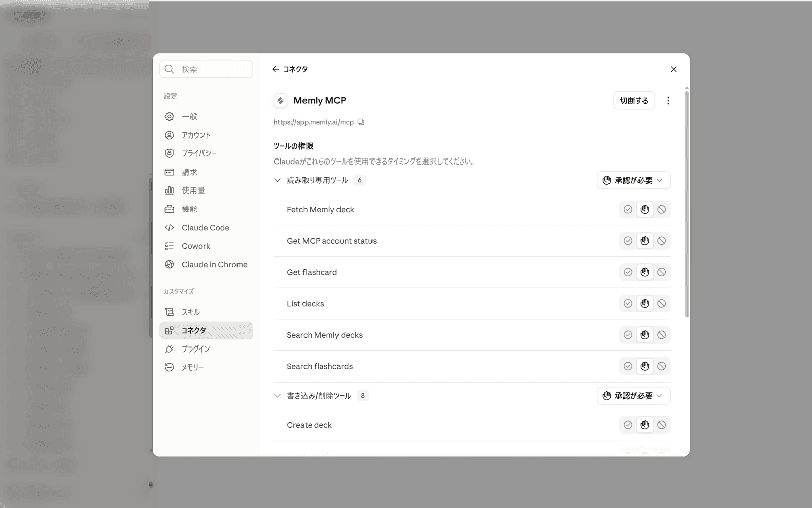The width and height of the screenshot is (812, 508).
Task: Require approval for Create deck
Action: click(x=645, y=425)
